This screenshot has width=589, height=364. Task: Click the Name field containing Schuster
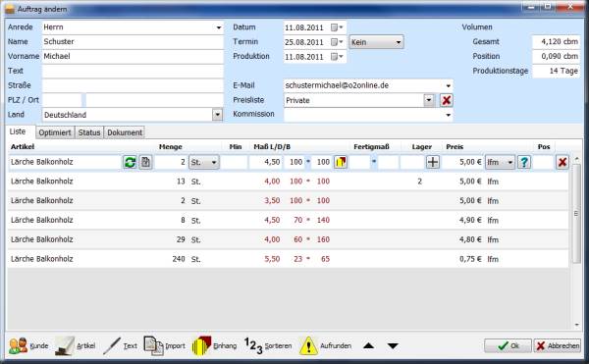[133, 42]
